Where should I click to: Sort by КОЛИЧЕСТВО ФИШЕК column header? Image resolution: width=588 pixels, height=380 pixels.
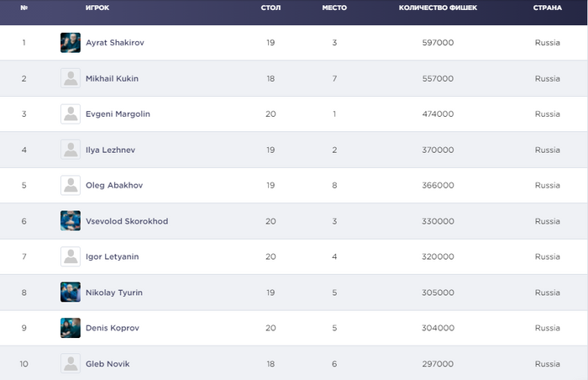[x=438, y=8]
